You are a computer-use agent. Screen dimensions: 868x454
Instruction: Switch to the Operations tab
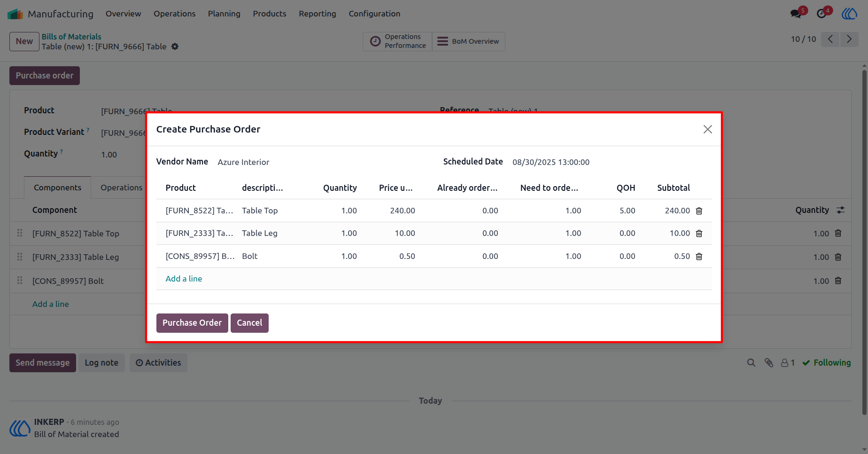(x=121, y=188)
